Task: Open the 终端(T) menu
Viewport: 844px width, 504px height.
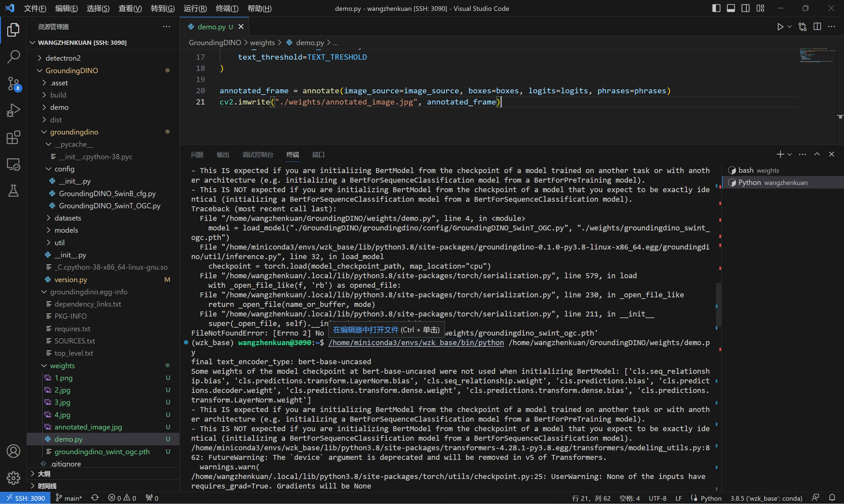Action: tap(227, 8)
